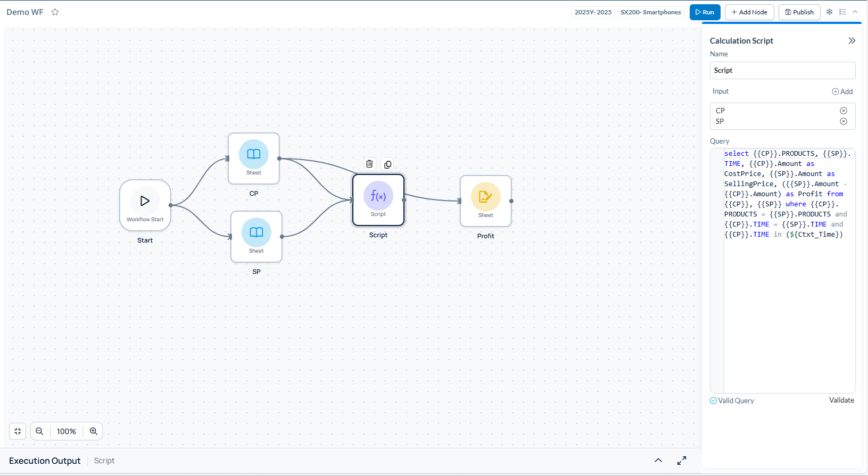Select the CP sheet node
This screenshot has height=476, width=868.
pyautogui.click(x=254, y=158)
